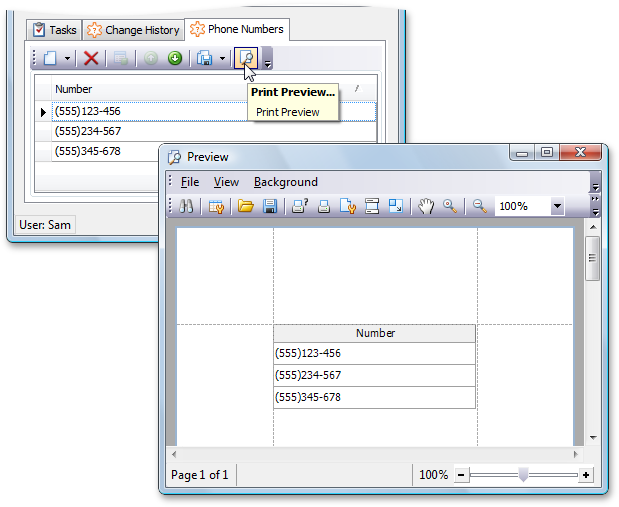The height and width of the screenshot is (507, 619).
Task: Open the zoom percentage dropdown arrow
Action: coord(557,206)
